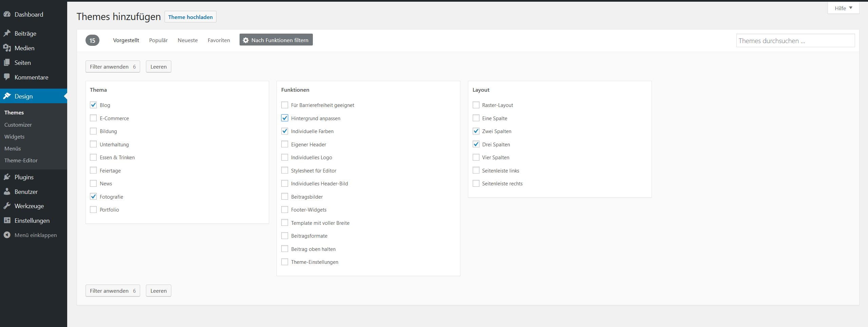Check the Essen & Trinken checkbox

tap(93, 157)
